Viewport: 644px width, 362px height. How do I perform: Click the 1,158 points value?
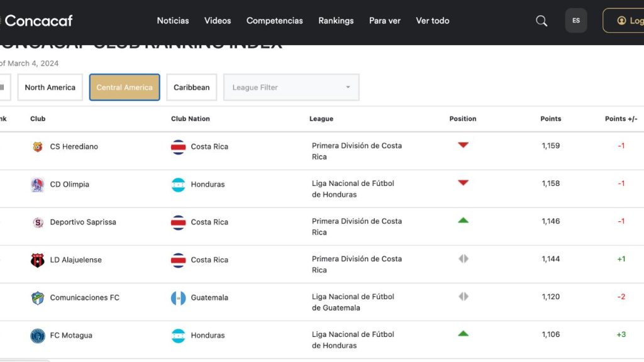pos(551,184)
